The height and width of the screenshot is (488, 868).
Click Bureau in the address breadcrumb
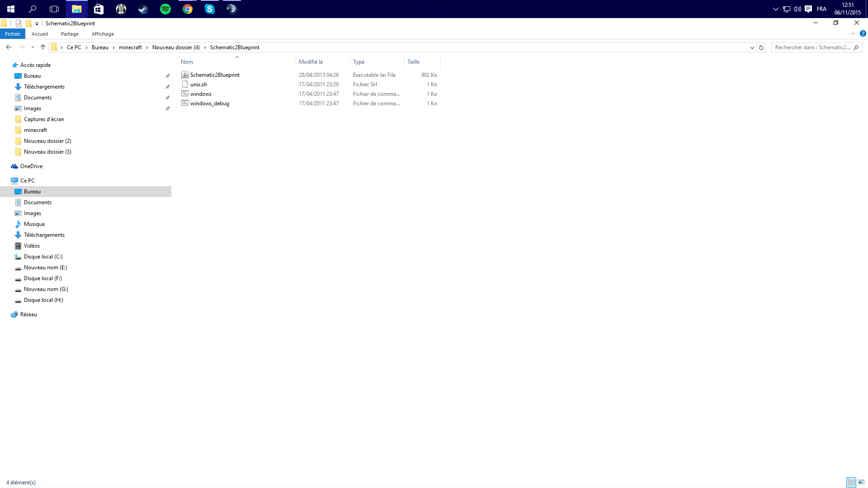point(100,47)
